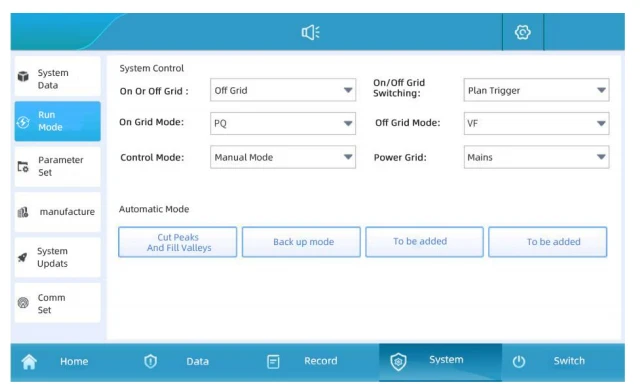Image resolution: width=640 pixels, height=391 pixels.
Task: Open Comm Set in sidebar
Action: coord(58,303)
